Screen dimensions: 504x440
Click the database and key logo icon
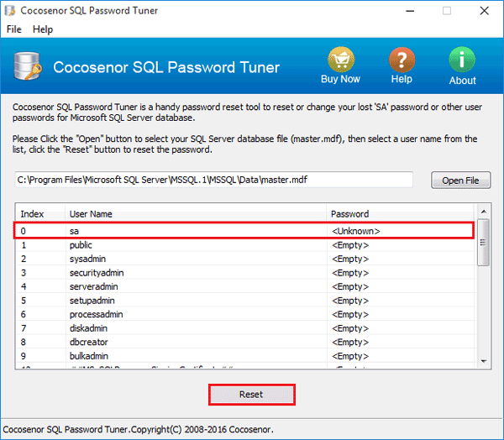28,65
